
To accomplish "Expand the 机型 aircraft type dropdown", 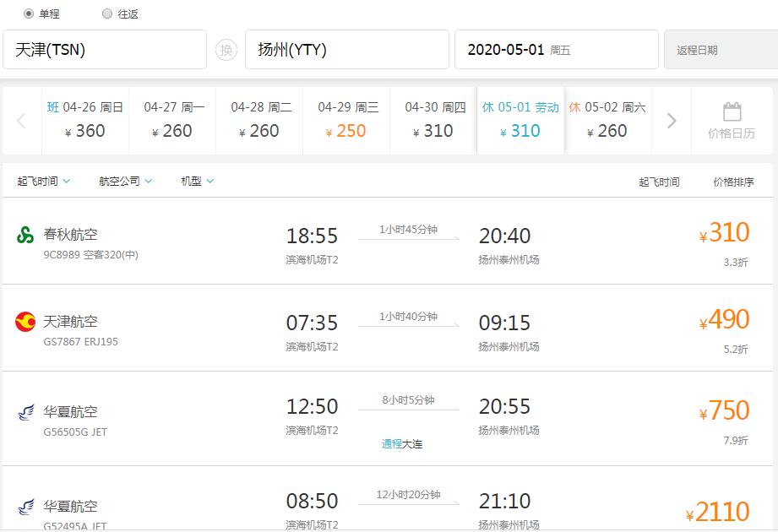I will [x=193, y=180].
